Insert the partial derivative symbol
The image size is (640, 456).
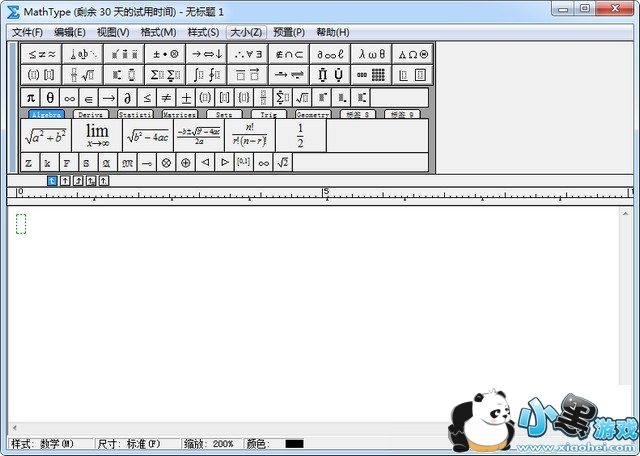(x=127, y=98)
